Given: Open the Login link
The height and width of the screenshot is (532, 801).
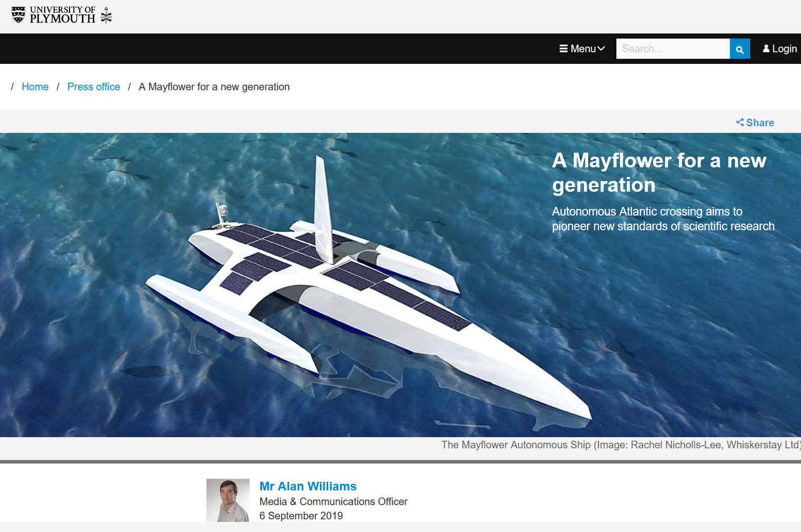Looking at the screenshot, I should (780, 49).
